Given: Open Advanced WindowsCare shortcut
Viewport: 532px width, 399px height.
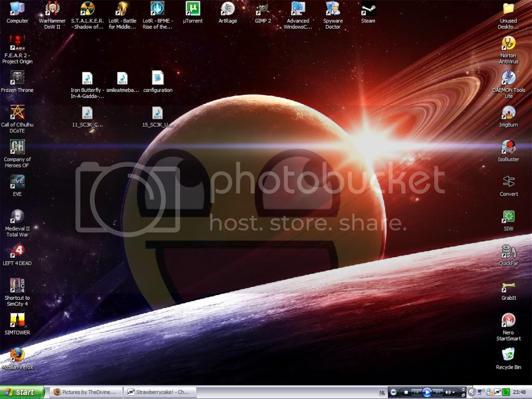Looking at the screenshot, I should [298, 15].
